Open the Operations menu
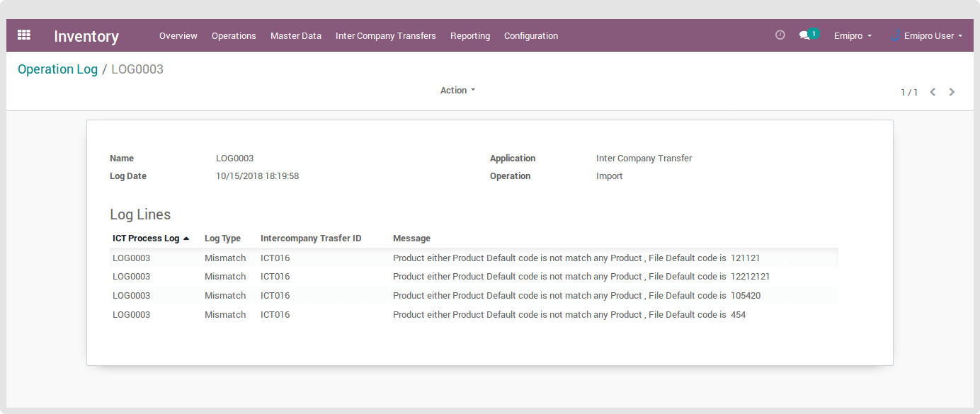This screenshot has height=414, width=980. coord(234,36)
